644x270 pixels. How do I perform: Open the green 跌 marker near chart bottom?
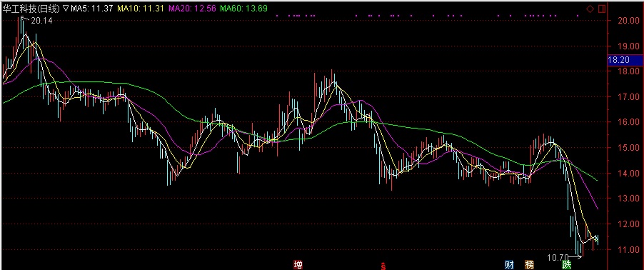(567, 265)
